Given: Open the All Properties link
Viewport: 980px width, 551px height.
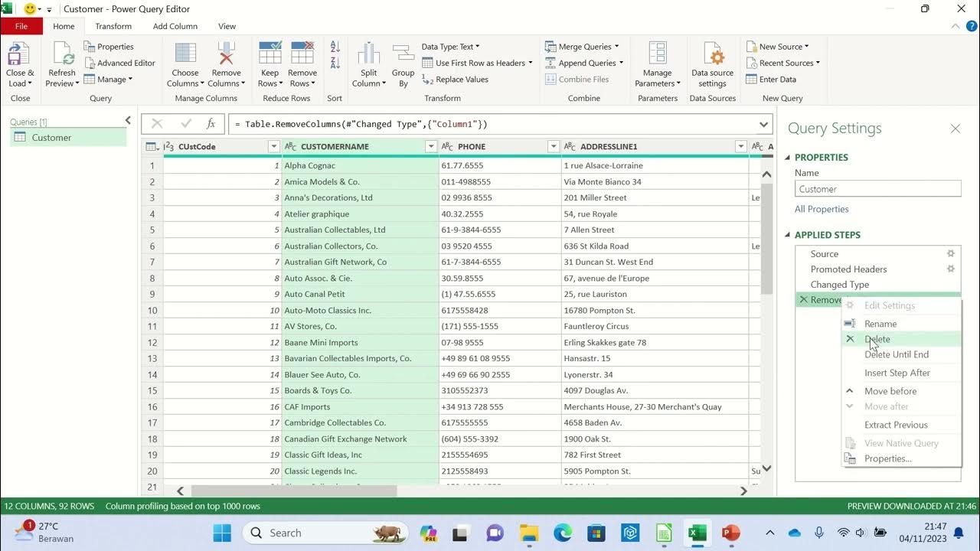Looking at the screenshot, I should click(822, 209).
